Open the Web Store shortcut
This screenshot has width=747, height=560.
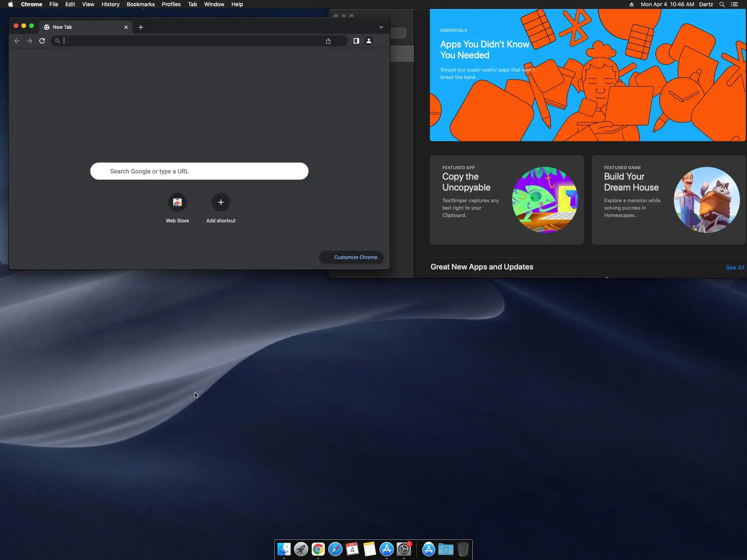pos(177,203)
